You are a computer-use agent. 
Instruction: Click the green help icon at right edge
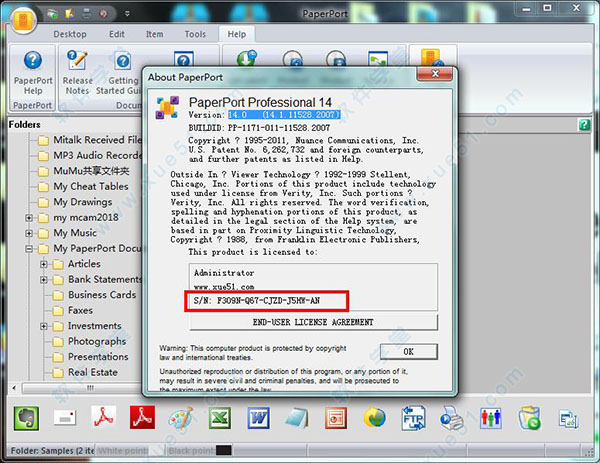click(584, 125)
